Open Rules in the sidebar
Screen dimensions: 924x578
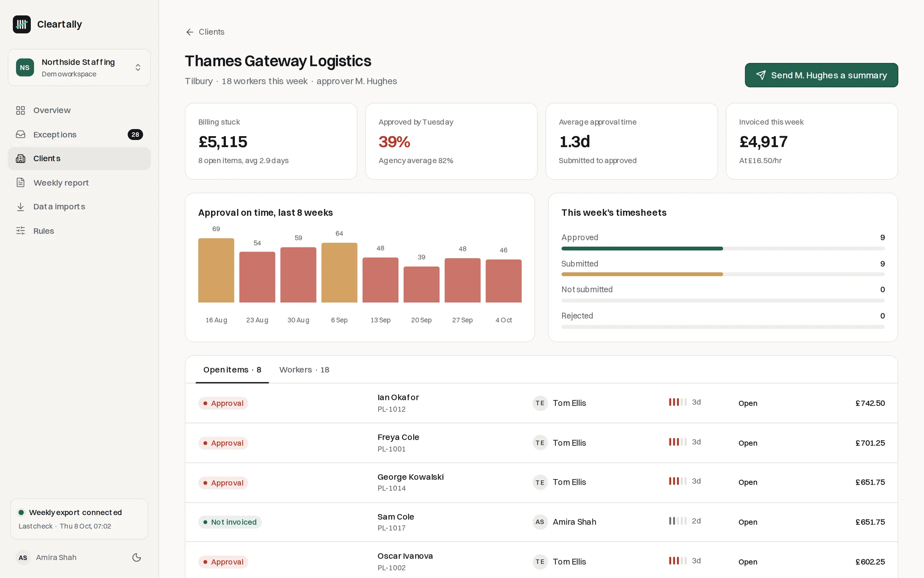[79, 231]
